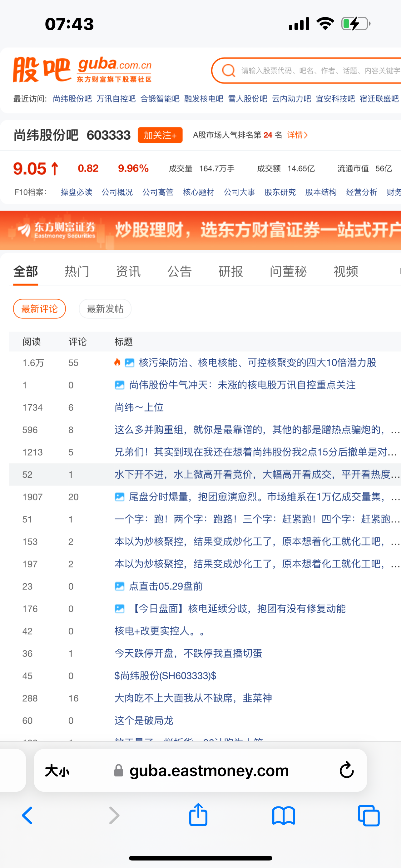Open recent visit 万讯自控吧
Image resolution: width=401 pixels, height=868 pixels.
click(x=116, y=99)
